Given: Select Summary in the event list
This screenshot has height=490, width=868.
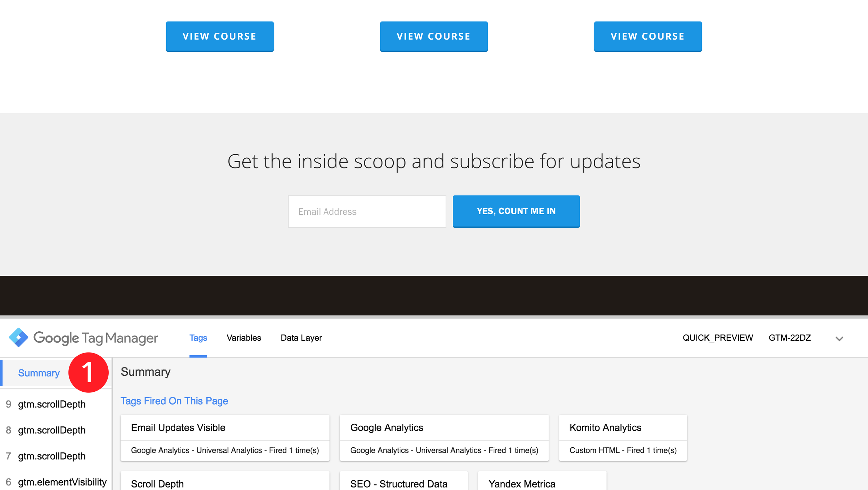Looking at the screenshot, I should [39, 373].
